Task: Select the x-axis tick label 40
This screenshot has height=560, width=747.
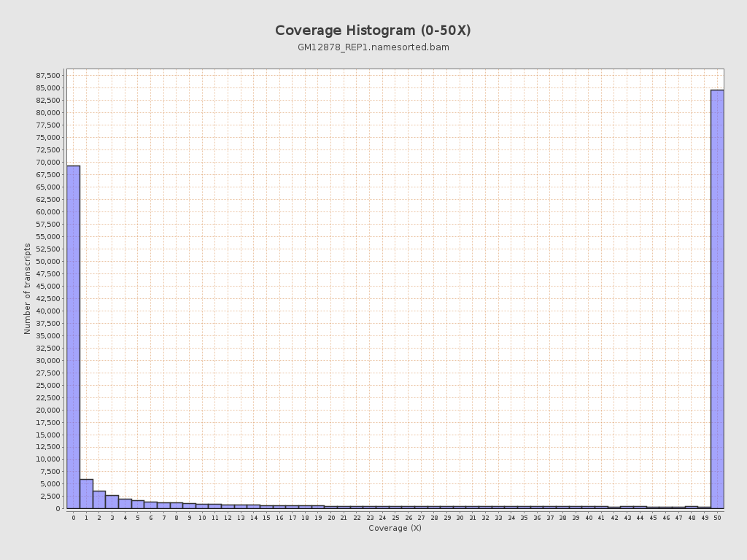Action: [589, 518]
